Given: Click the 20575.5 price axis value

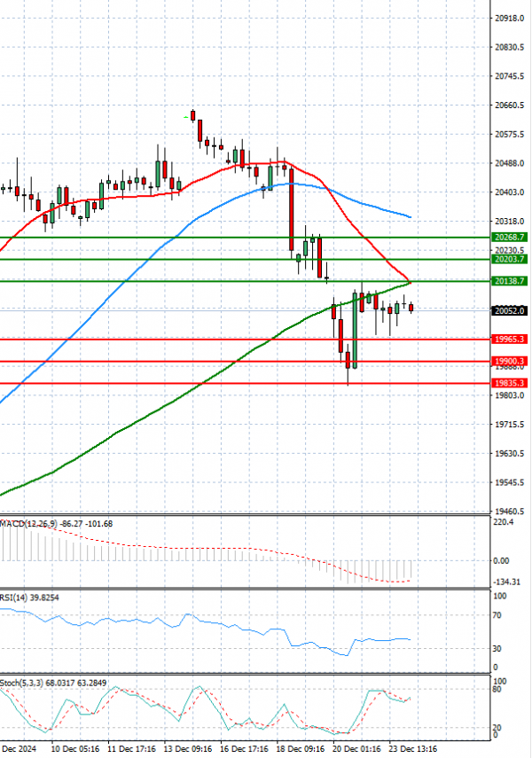Looking at the screenshot, I should pos(509,135).
